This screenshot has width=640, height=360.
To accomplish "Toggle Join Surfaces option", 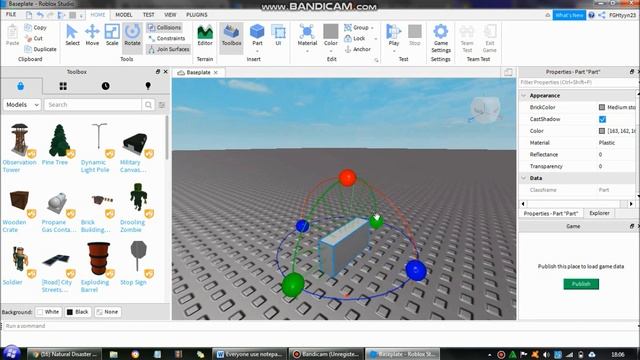I will pyautogui.click(x=169, y=49).
